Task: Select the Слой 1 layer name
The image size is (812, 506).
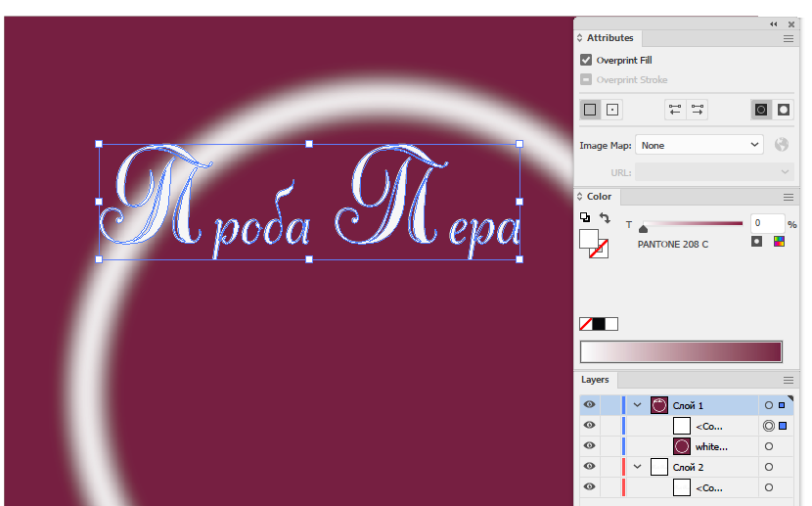Action: tap(688, 405)
